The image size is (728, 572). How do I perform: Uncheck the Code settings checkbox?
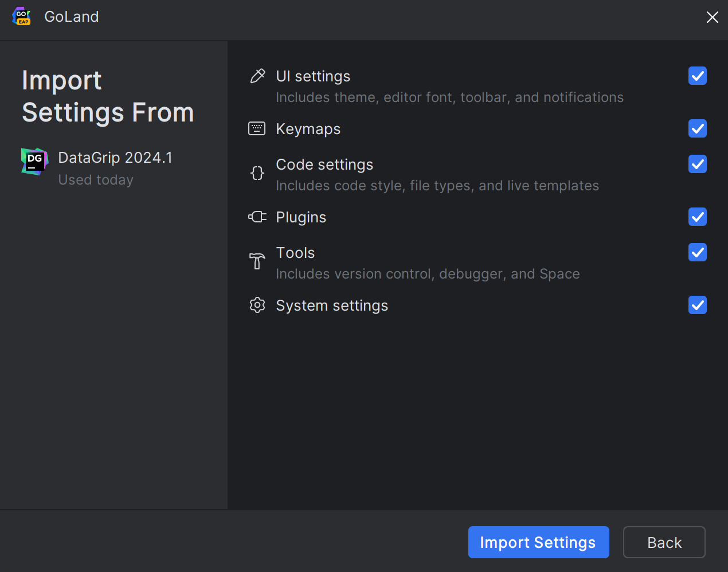[x=697, y=164]
